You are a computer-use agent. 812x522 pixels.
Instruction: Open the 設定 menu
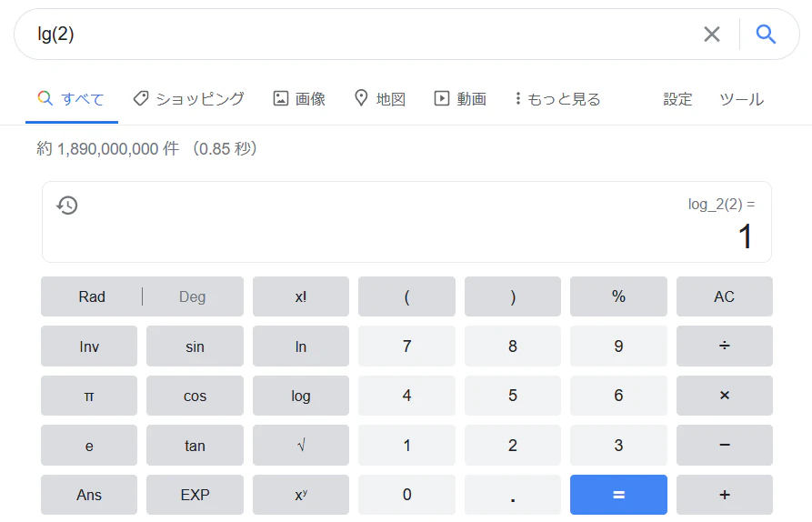[x=677, y=99]
